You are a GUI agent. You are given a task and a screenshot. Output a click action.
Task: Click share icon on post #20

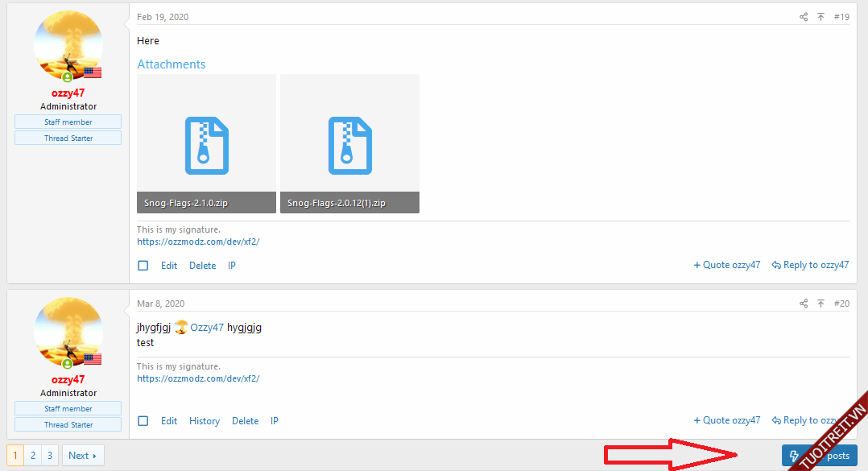tap(804, 304)
